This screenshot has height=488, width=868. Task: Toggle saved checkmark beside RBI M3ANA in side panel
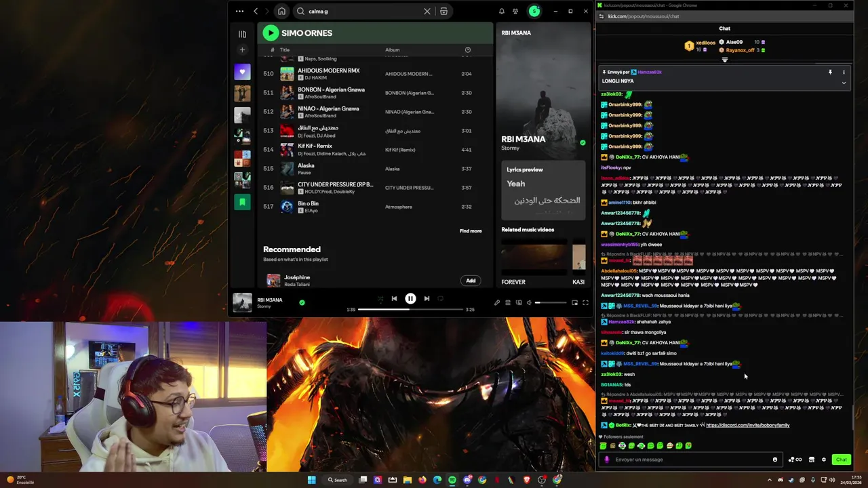pos(583,143)
